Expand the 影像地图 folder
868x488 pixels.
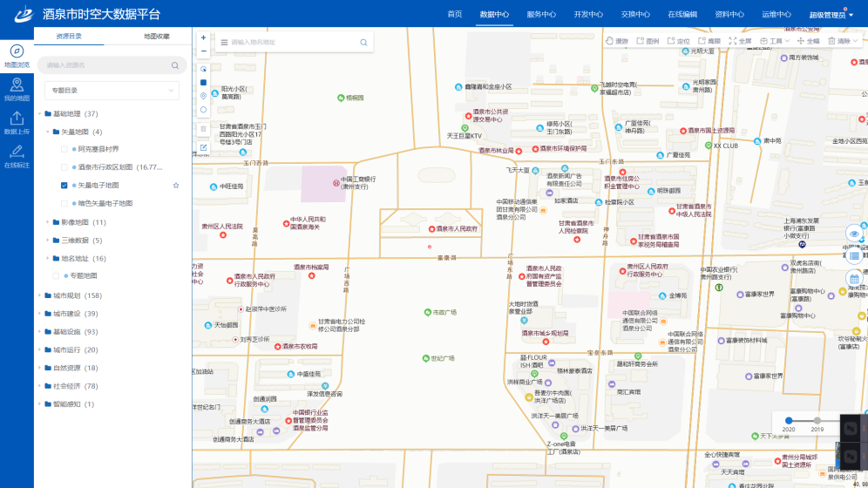(x=48, y=222)
